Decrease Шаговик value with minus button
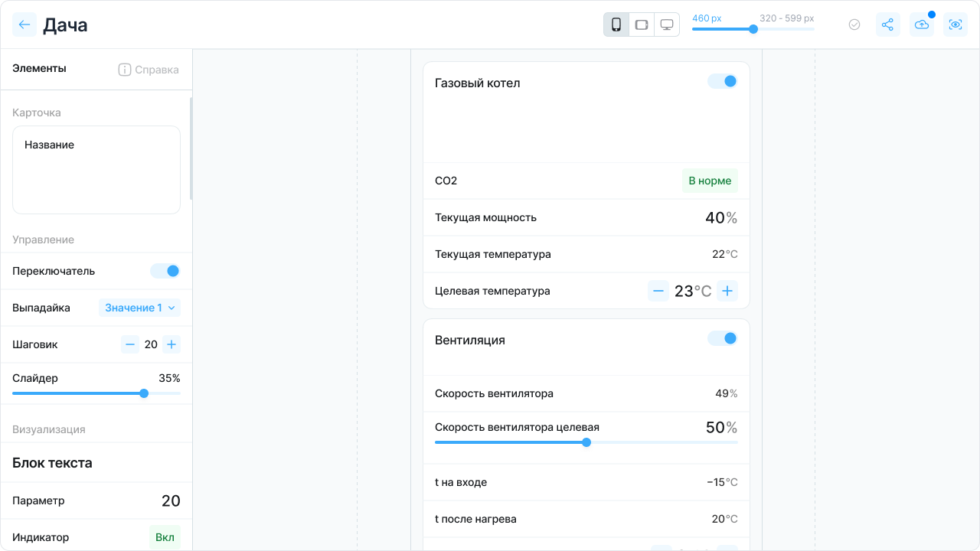 130,344
